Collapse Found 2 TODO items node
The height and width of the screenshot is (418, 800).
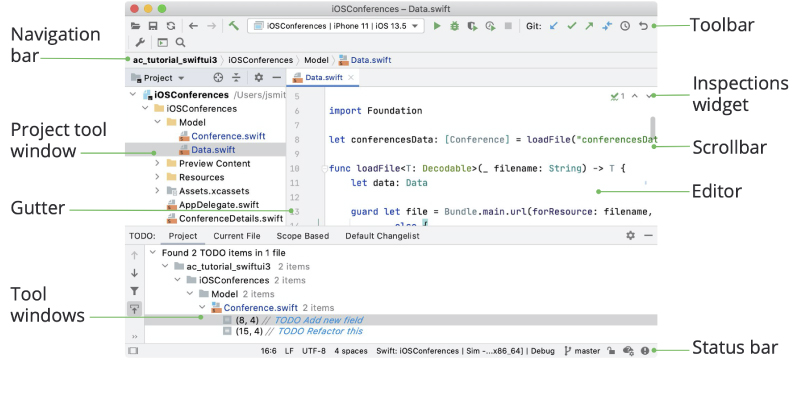pos(153,252)
